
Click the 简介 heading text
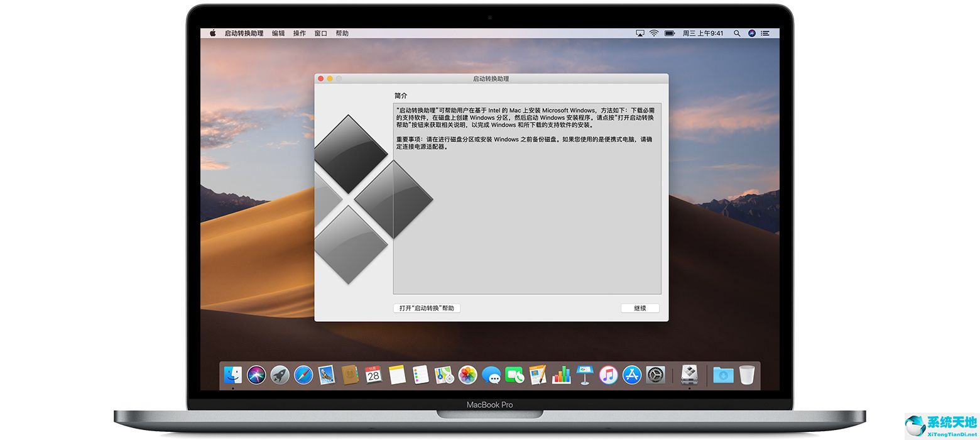401,96
